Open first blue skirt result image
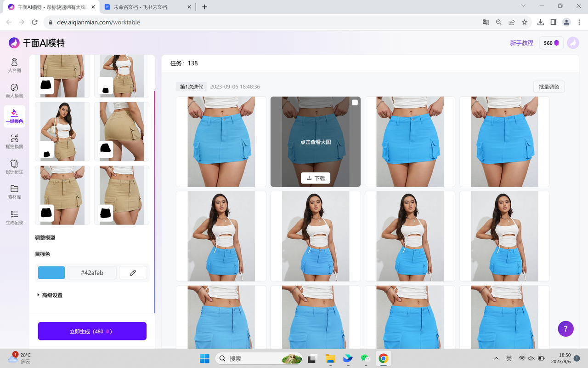Image resolution: width=588 pixels, height=368 pixels. [221, 142]
